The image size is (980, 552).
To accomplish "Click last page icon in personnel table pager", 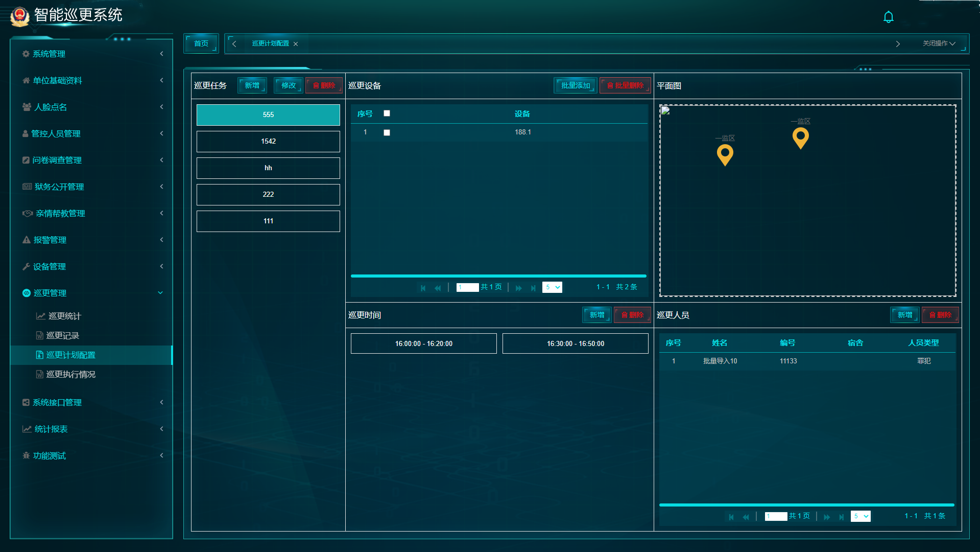I will (841, 517).
